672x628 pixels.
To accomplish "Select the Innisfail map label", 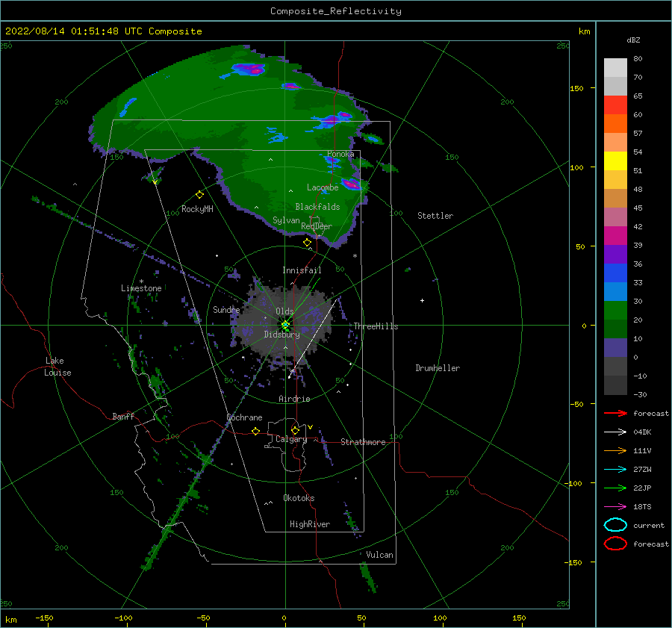I will coord(302,270).
